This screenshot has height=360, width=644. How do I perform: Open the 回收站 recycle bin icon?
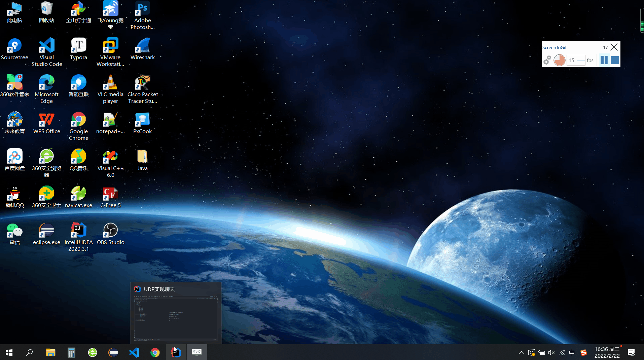point(46,12)
